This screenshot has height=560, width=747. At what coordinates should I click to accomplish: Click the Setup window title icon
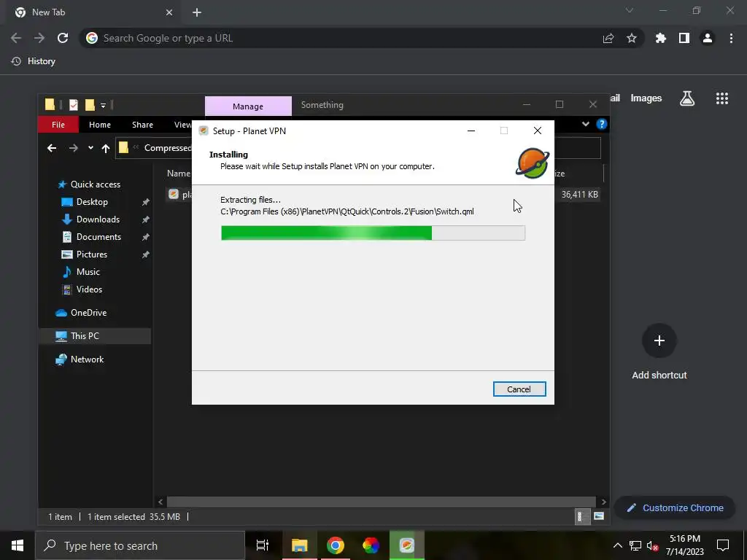pyautogui.click(x=204, y=131)
